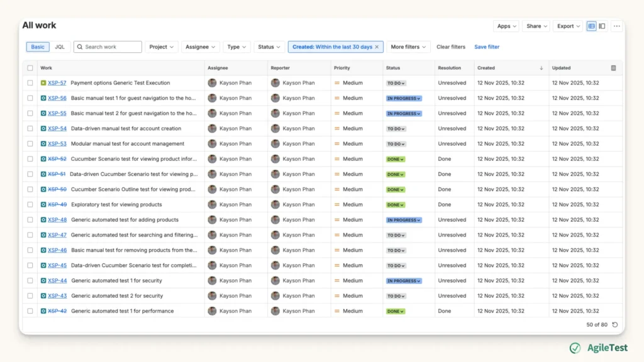Check the box for XSP-42
Screen dimensions: 644x362
30,311
